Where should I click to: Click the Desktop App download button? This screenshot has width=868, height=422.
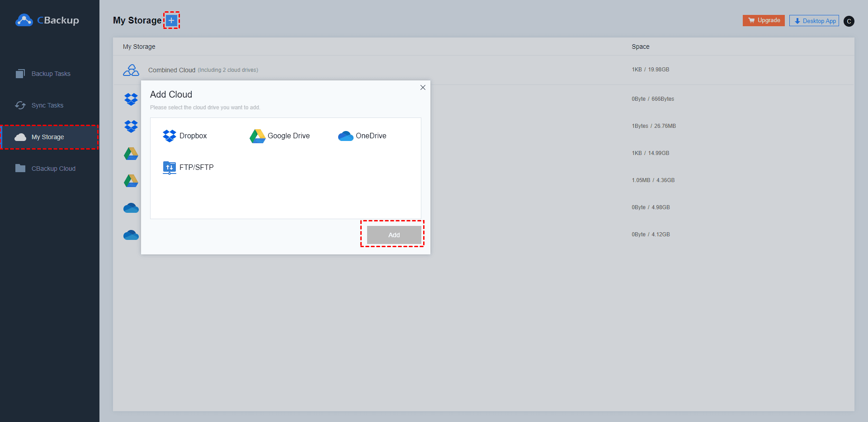[x=814, y=21]
